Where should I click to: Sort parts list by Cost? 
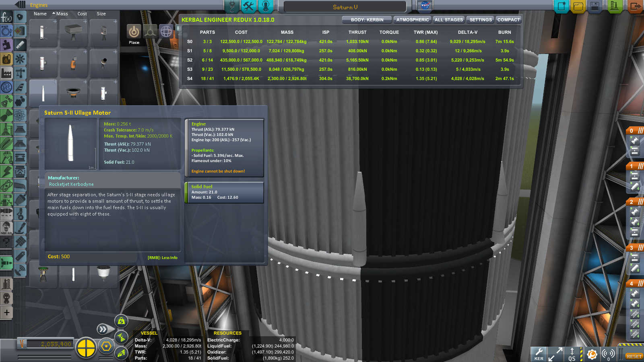tap(82, 14)
